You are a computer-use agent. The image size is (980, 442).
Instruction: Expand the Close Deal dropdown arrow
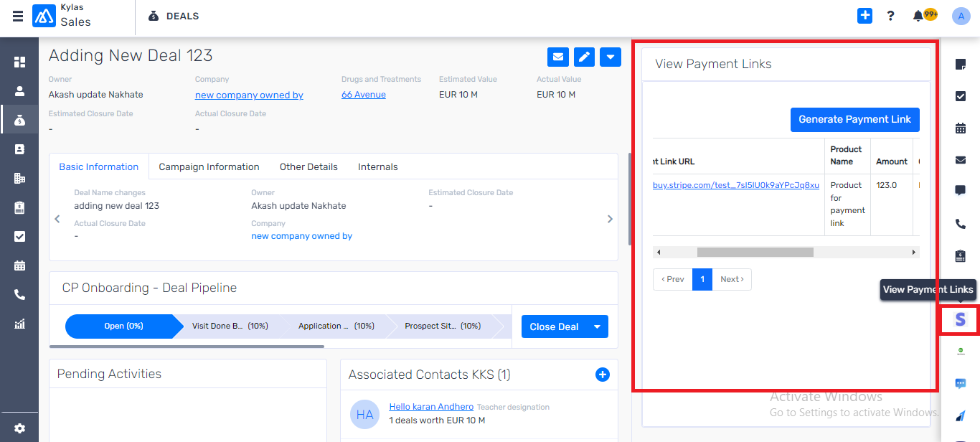(x=598, y=326)
